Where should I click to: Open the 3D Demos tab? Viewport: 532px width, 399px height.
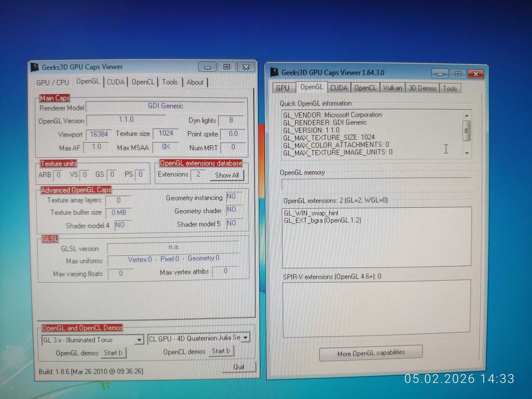pos(422,88)
